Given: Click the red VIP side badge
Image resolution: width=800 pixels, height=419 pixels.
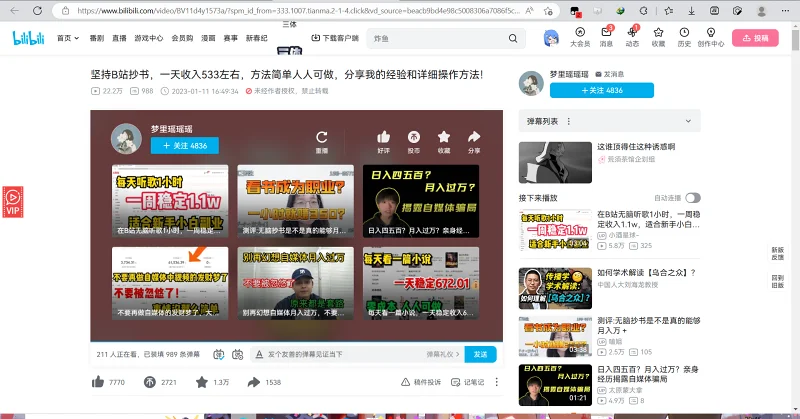Looking at the screenshot, I should point(13,202).
